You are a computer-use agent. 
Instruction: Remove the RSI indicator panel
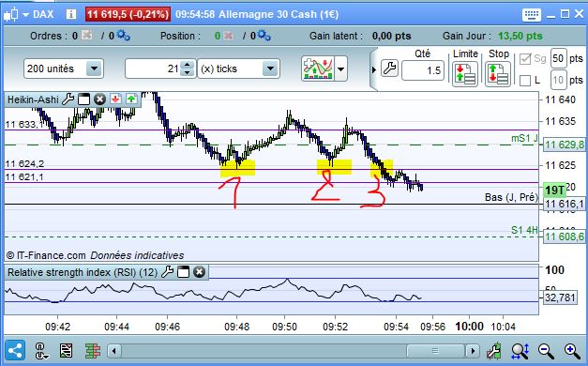(199, 272)
